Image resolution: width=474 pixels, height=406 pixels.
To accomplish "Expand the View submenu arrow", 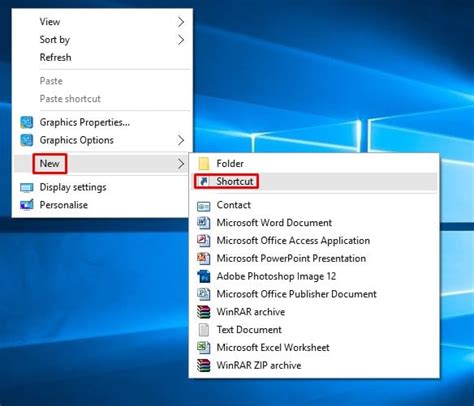I will coord(181,22).
